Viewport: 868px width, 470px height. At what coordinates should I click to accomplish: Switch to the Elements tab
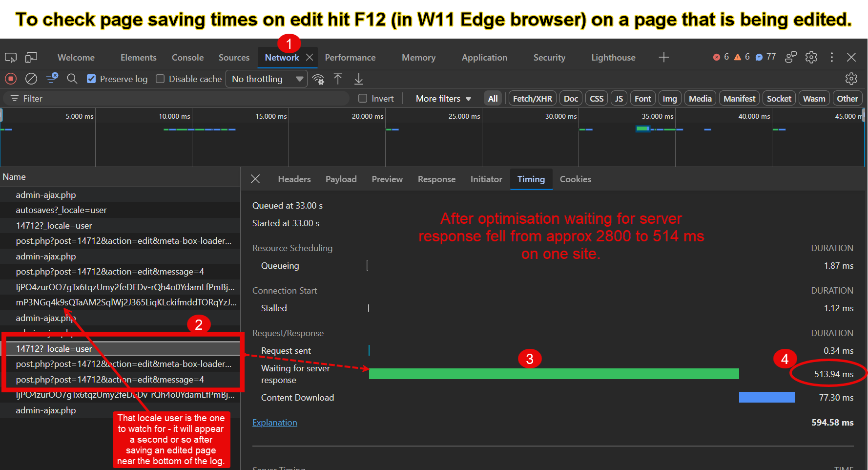pos(139,58)
